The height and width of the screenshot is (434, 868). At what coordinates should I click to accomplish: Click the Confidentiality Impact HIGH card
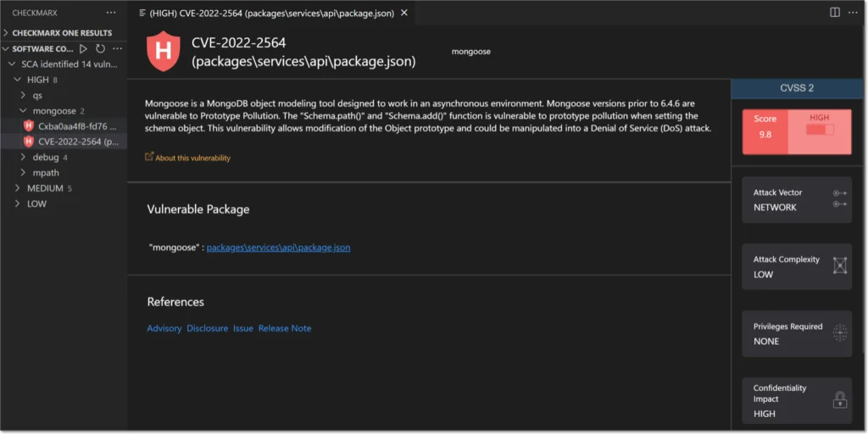pos(797,401)
